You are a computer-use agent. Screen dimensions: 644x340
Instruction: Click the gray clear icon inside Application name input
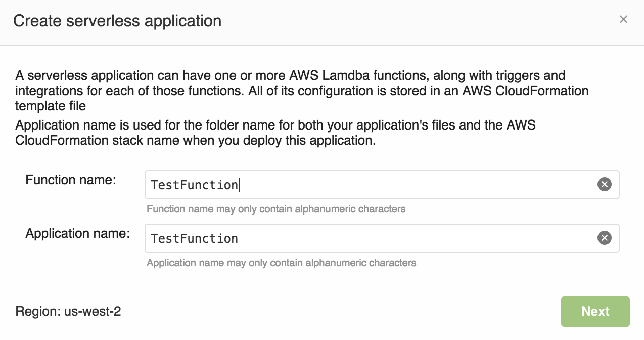605,238
